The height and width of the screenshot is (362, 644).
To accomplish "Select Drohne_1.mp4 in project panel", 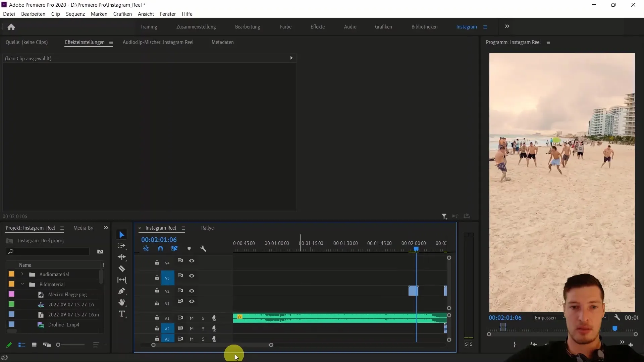I will tap(63, 325).
